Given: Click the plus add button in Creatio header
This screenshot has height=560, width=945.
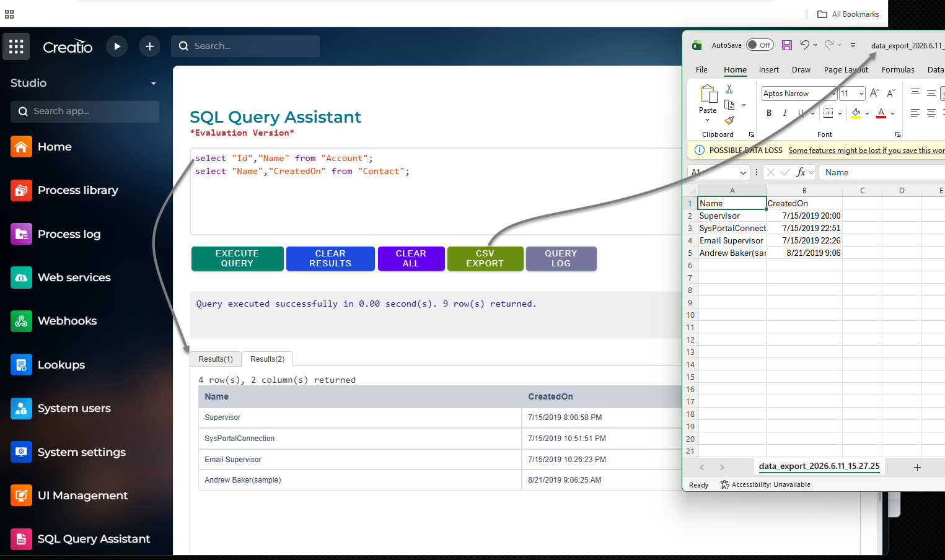Looking at the screenshot, I should point(149,46).
